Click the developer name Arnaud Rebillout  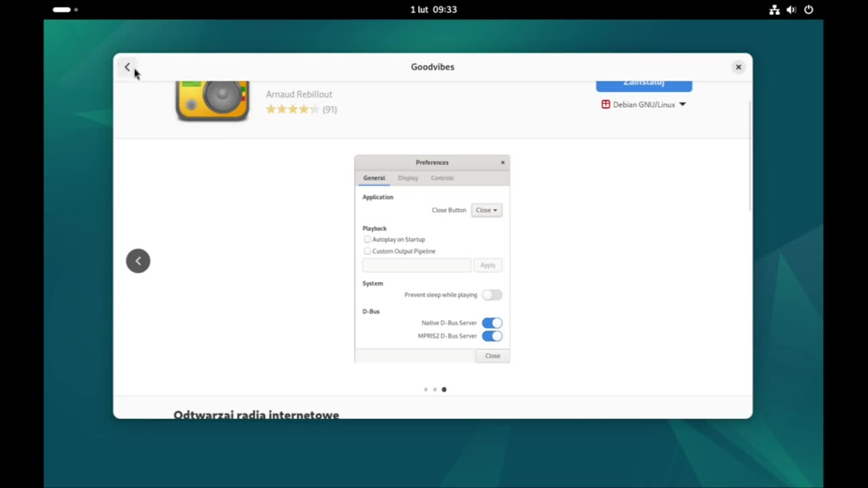coord(299,94)
